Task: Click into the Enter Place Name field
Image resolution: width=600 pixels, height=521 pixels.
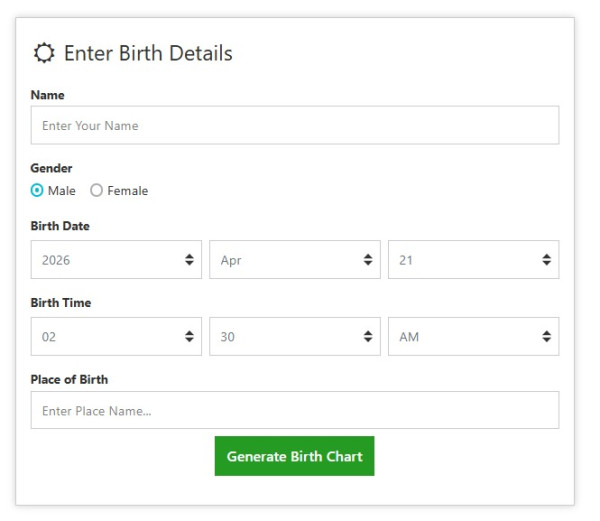Action: point(294,411)
